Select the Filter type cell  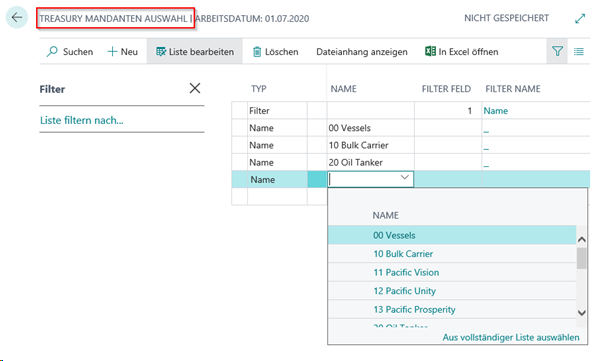[277, 111]
